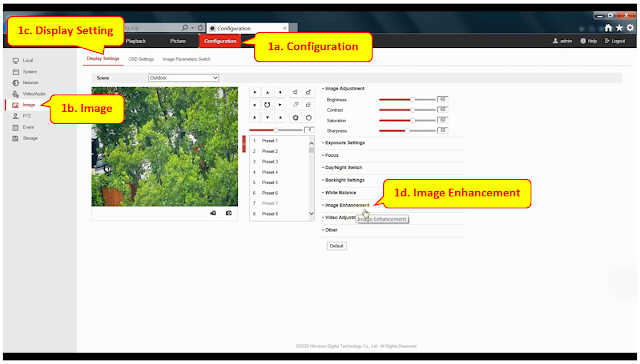Collapse the Image Adjustment section
The height and width of the screenshot is (364, 640).
click(x=344, y=89)
